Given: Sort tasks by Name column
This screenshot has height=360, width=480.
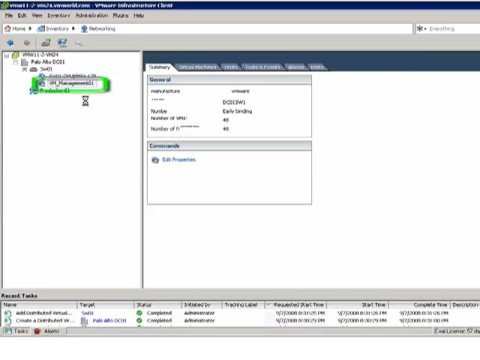Looking at the screenshot, I should pos(39,305).
